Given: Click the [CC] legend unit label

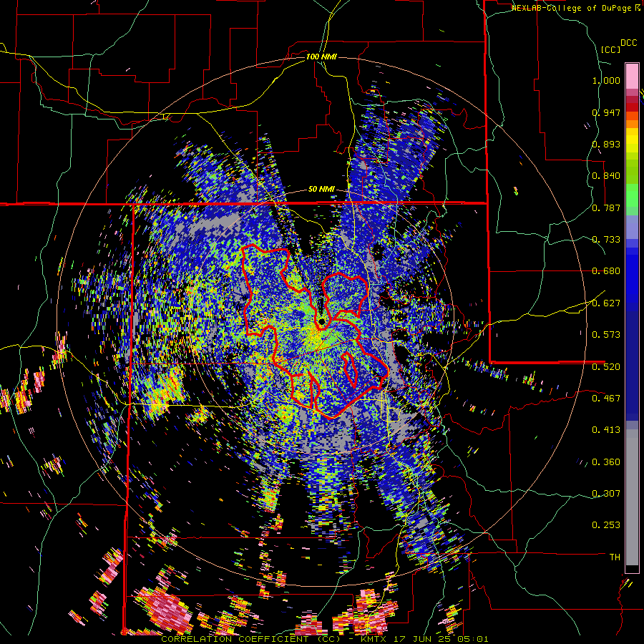Looking at the screenshot, I should point(610,49).
